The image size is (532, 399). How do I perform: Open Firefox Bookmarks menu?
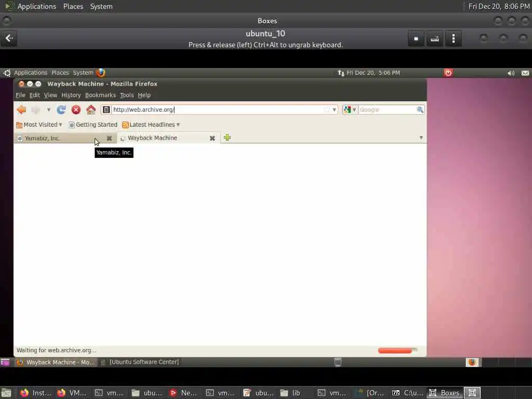100,96
